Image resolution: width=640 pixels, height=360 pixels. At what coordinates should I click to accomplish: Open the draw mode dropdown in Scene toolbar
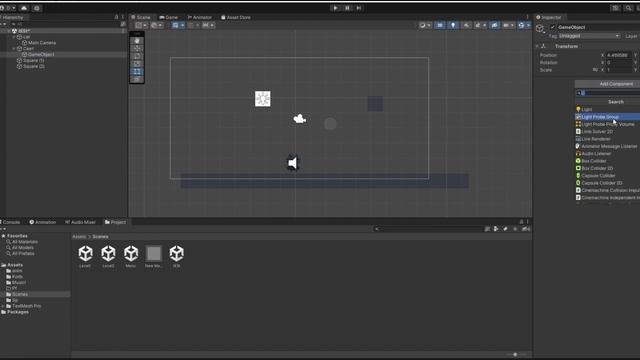point(425,25)
